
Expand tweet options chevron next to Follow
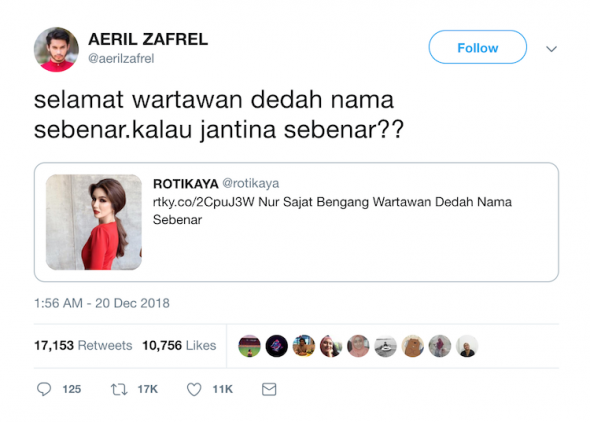point(551,49)
